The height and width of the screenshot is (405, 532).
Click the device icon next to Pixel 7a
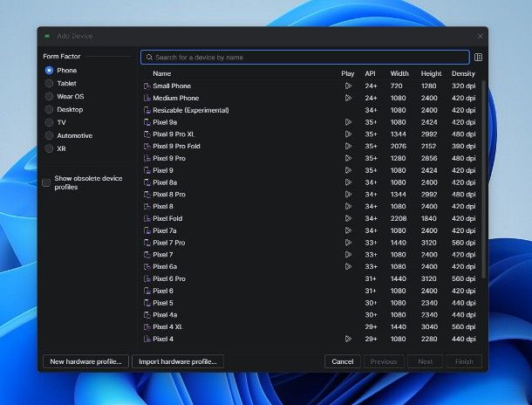(x=147, y=230)
